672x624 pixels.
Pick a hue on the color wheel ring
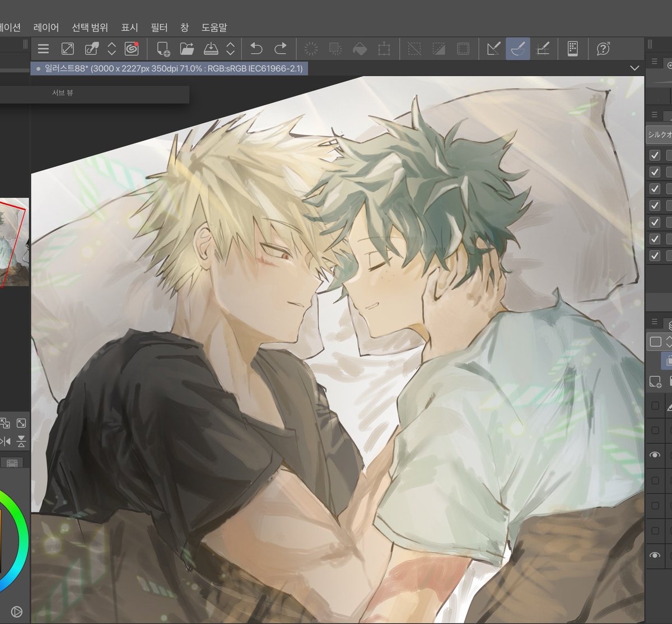(x=22, y=541)
